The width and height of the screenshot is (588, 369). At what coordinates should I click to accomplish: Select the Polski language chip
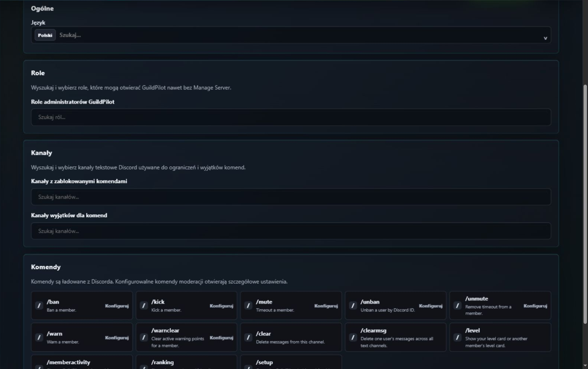click(45, 35)
